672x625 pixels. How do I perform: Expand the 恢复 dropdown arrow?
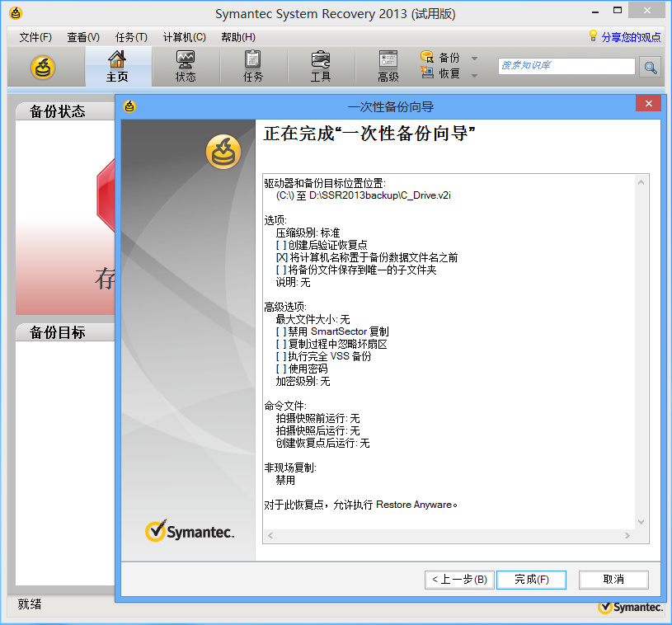(474, 76)
